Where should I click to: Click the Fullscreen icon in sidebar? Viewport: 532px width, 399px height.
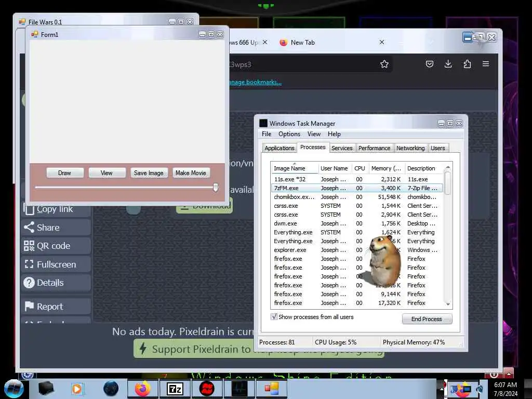pos(29,264)
